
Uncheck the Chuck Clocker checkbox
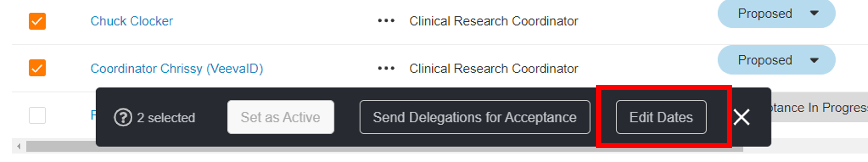pos(37,21)
